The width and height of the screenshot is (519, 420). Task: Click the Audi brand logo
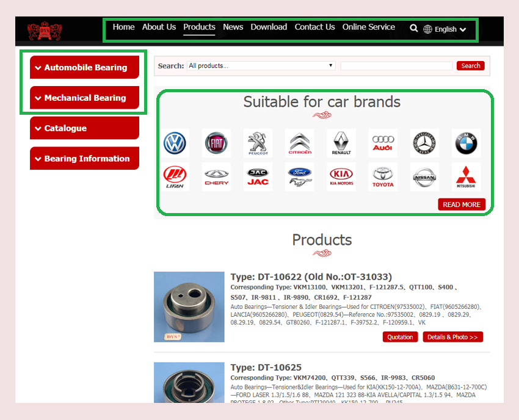tap(382, 143)
